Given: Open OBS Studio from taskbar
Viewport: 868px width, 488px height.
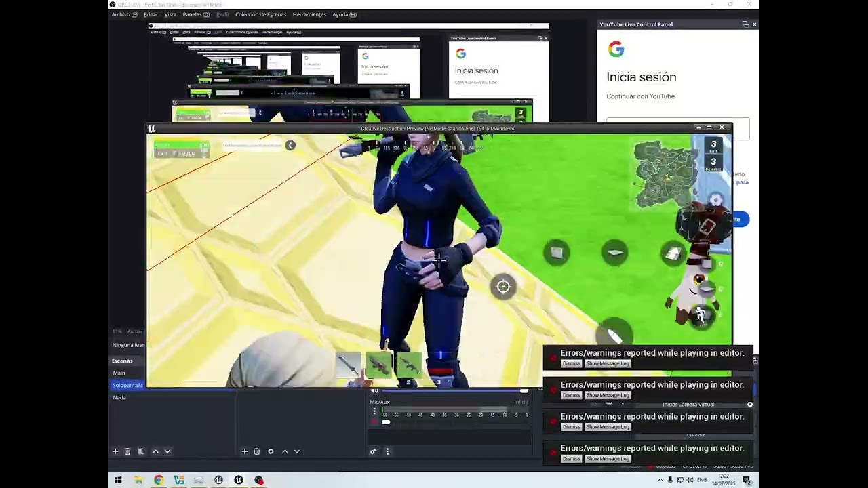Looking at the screenshot, I should point(258,480).
